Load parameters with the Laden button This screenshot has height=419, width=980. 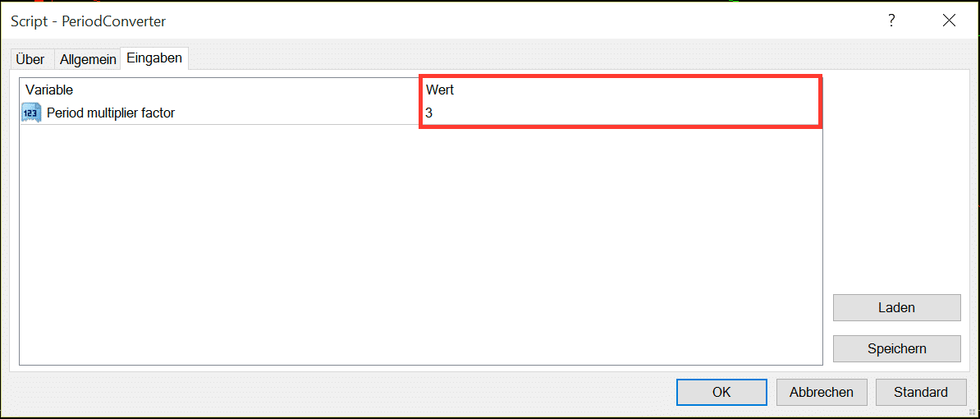[896, 308]
